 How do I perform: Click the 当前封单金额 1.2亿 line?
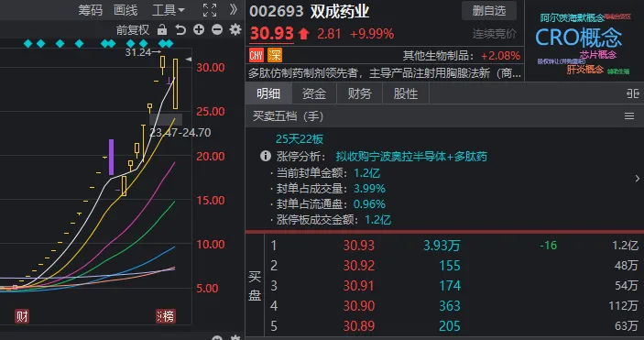click(325, 173)
